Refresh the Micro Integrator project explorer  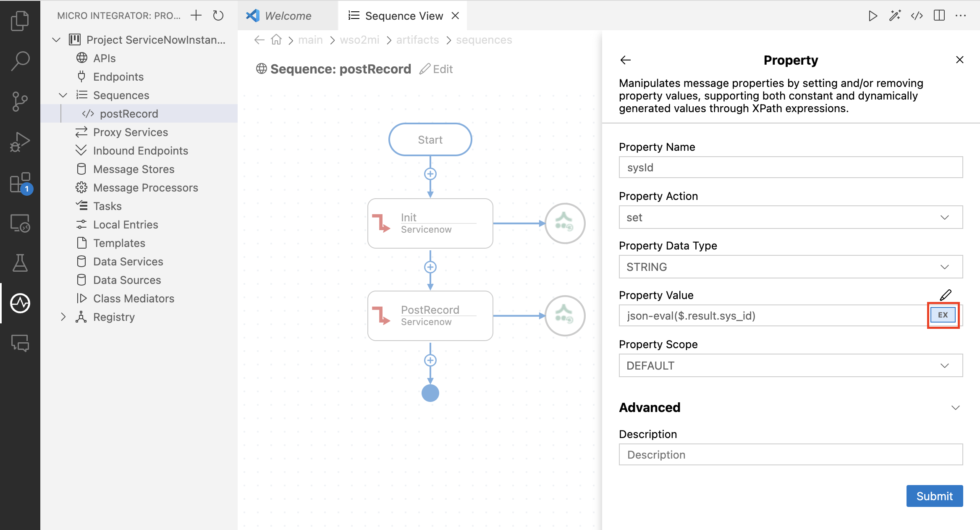point(218,16)
